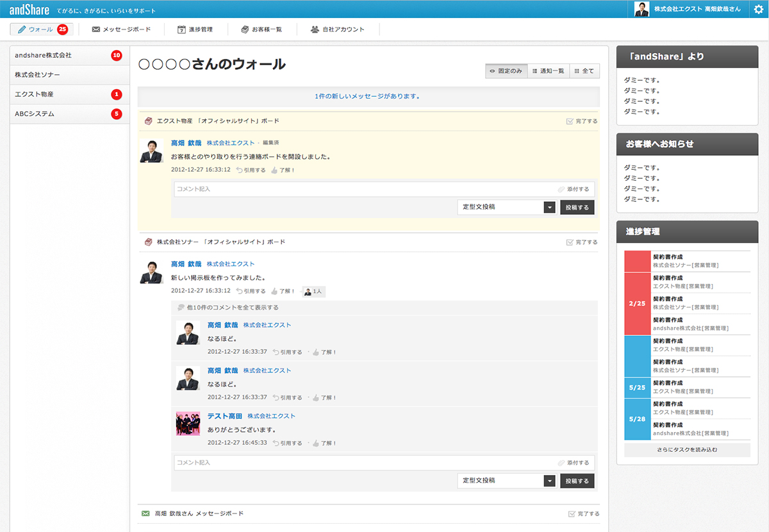Click the 添付する paperclip in first comment box
Screen dimensions: 769x532
click(561, 189)
